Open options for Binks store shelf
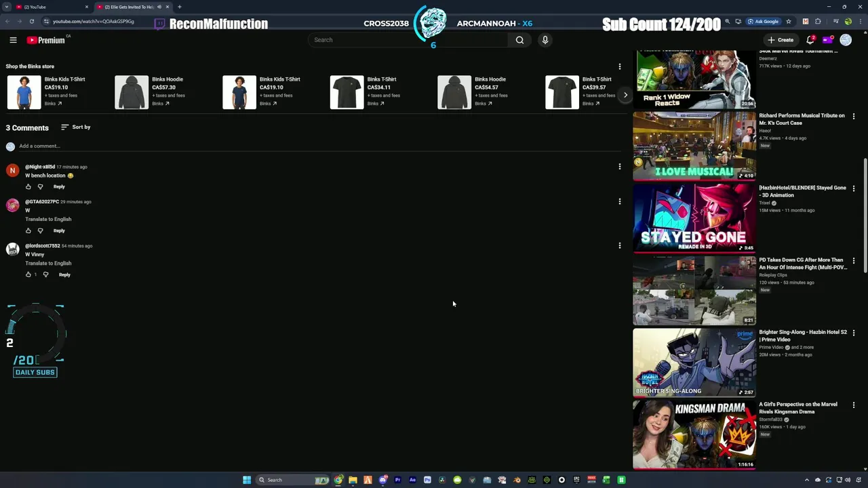This screenshot has width=868, height=488. click(x=619, y=66)
